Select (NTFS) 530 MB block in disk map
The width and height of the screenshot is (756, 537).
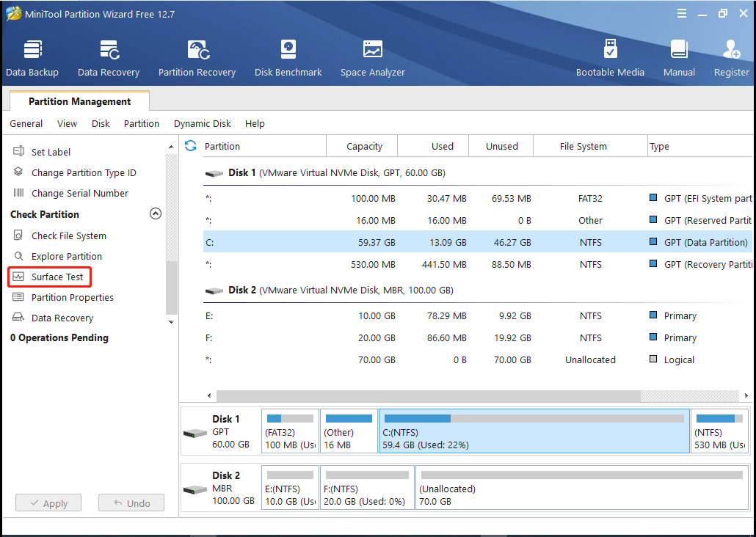click(720, 431)
